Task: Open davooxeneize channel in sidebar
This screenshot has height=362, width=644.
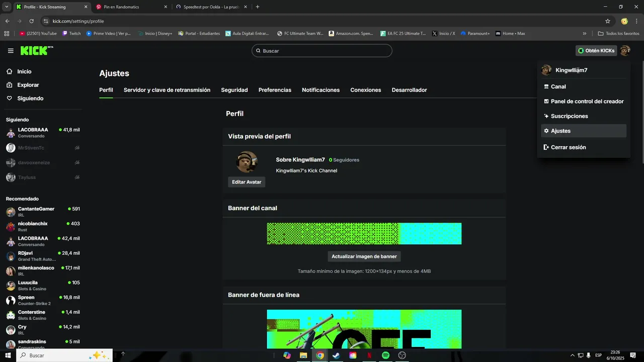Action: pyautogui.click(x=43, y=162)
